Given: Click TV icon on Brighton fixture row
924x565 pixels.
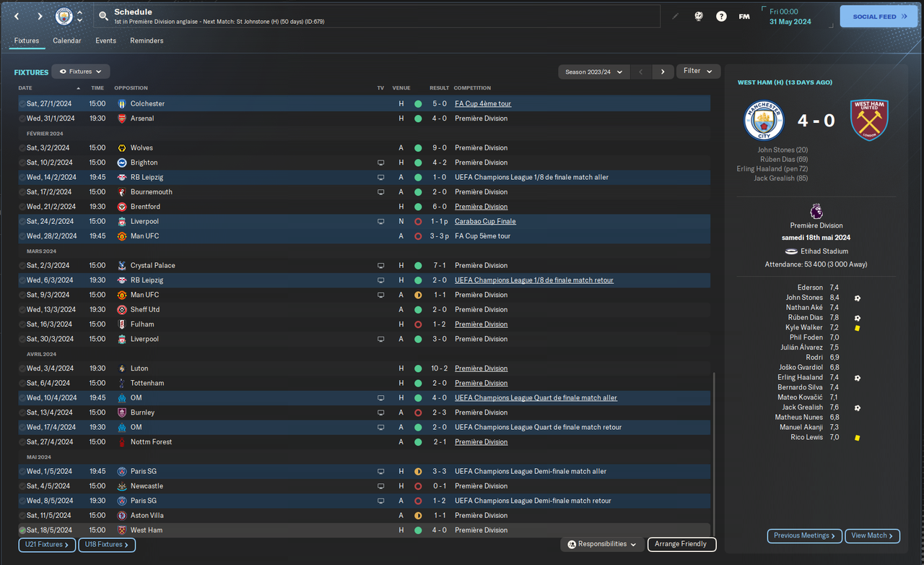Looking at the screenshot, I should (380, 163).
